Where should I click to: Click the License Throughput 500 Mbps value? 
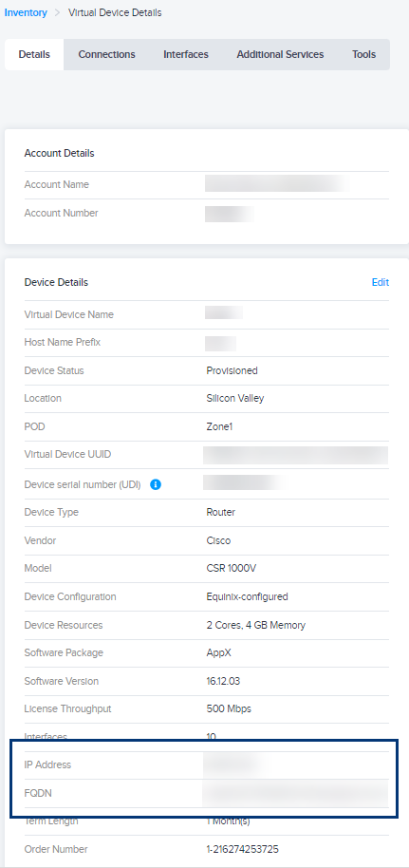point(229,708)
